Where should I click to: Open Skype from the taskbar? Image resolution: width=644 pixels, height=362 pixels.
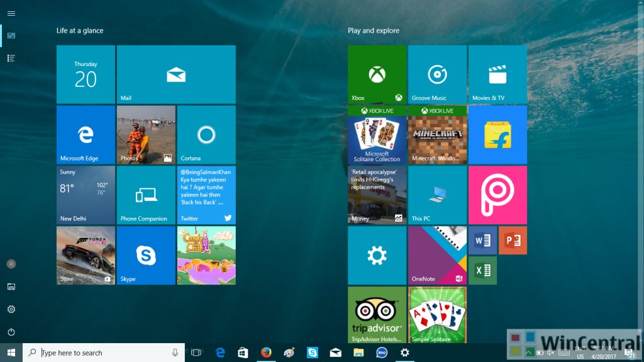pyautogui.click(x=312, y=353)
